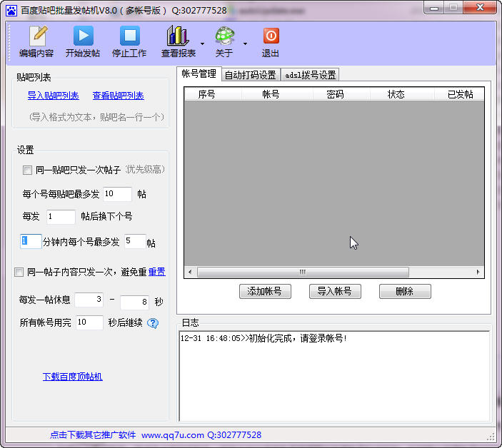Click the 导入贴吧列表 link
The image size is (502, 448).
53,96
